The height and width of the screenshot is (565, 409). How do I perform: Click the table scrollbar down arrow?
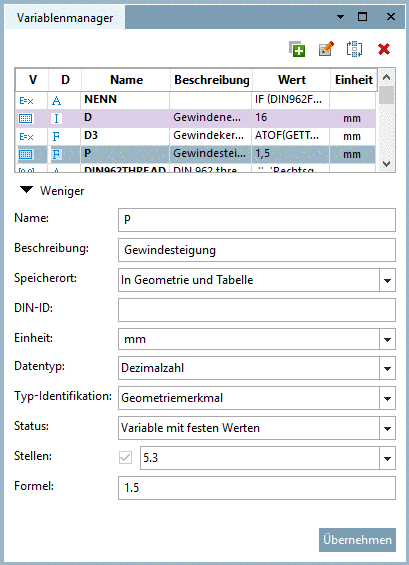coord(386,164)
